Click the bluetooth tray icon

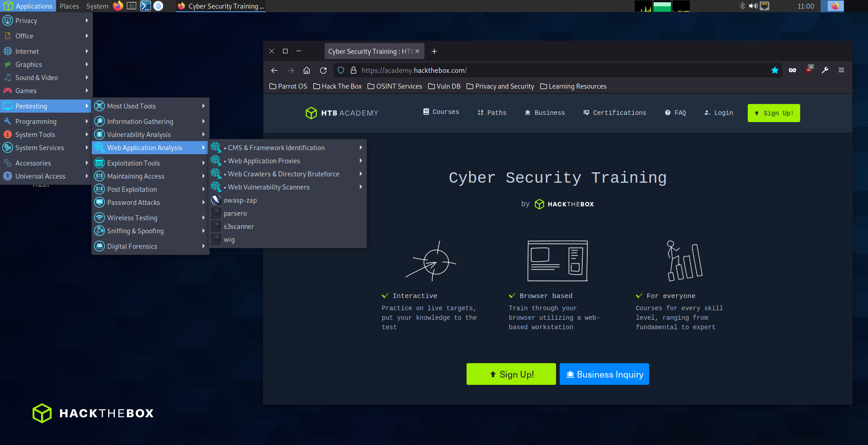pyautogui.click(x=742, y=6)
